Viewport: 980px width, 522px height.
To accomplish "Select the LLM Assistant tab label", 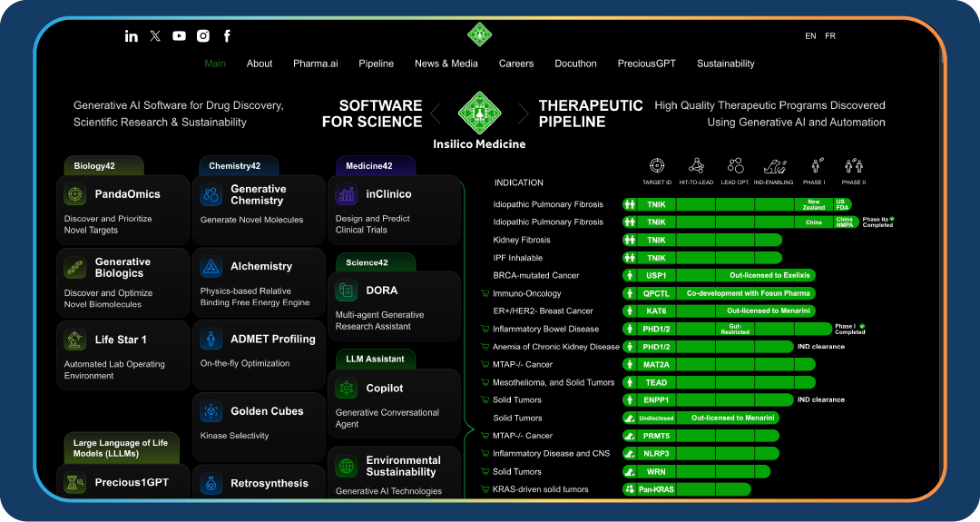I will (x=375, y=359).
